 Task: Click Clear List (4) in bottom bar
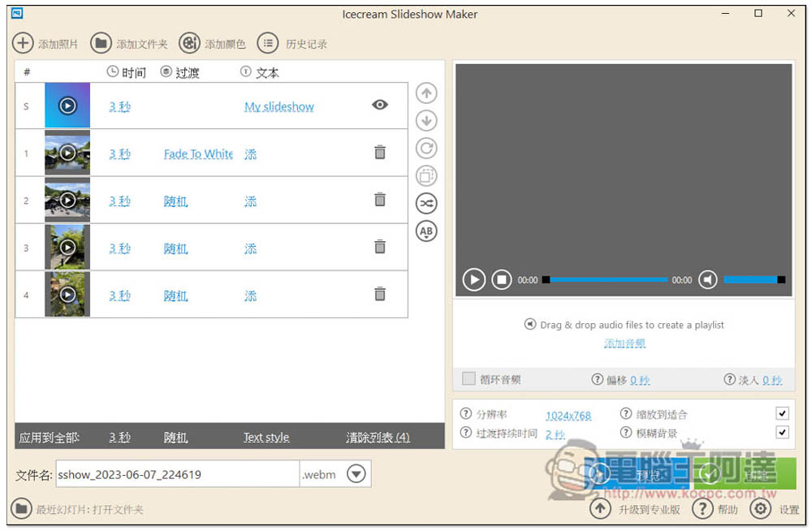[378, 437]
